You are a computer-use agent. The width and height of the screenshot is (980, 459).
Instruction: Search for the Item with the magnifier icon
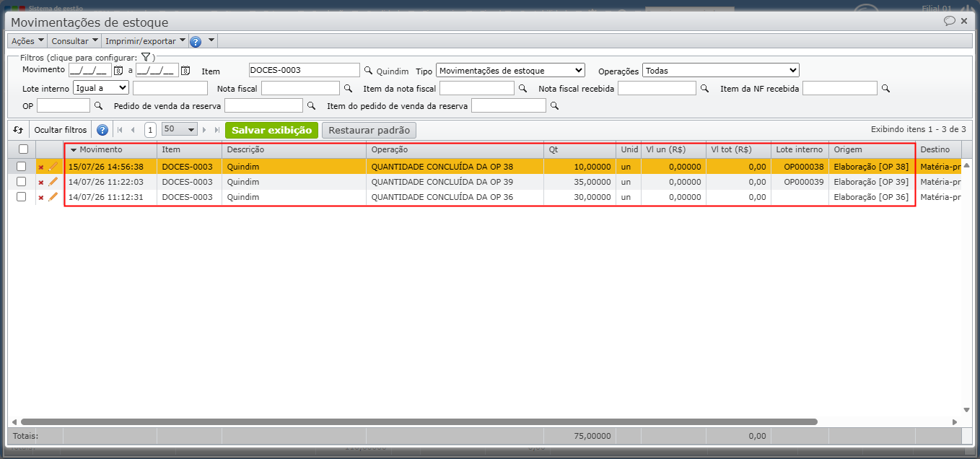[367, 71]
